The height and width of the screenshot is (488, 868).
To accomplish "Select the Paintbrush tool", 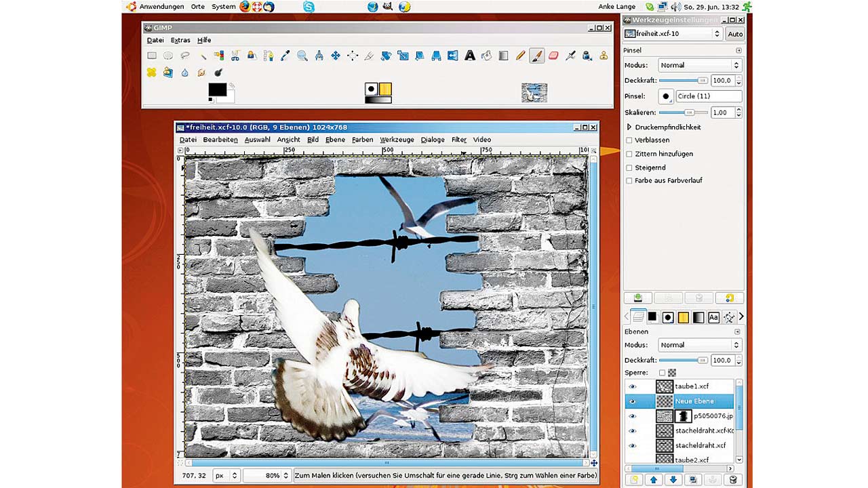I will [536, 56].
